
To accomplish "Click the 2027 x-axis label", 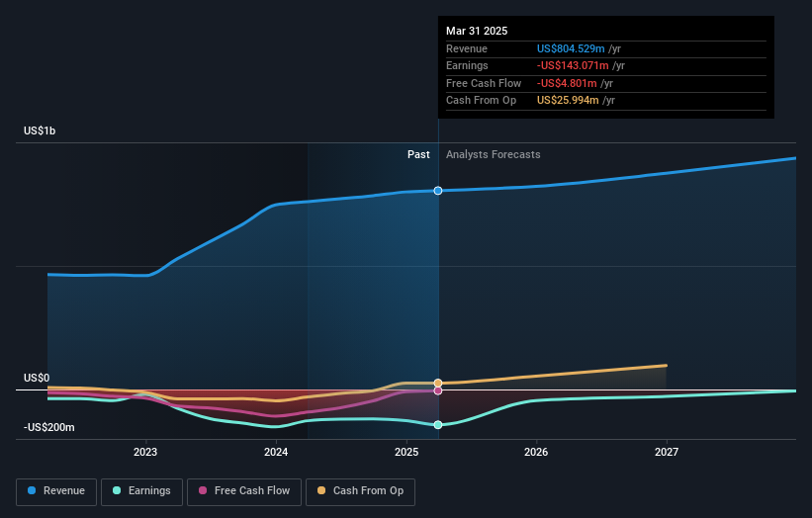I will (x=667, y=452).
